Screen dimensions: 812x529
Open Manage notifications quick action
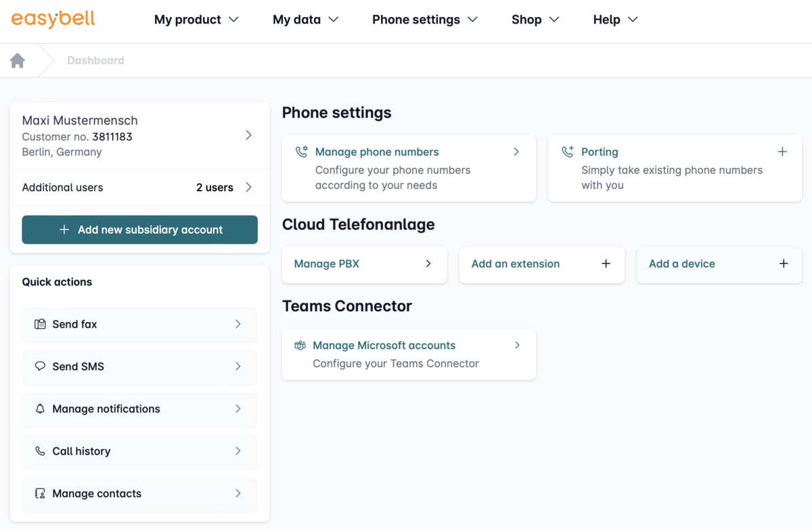[140, 409]
